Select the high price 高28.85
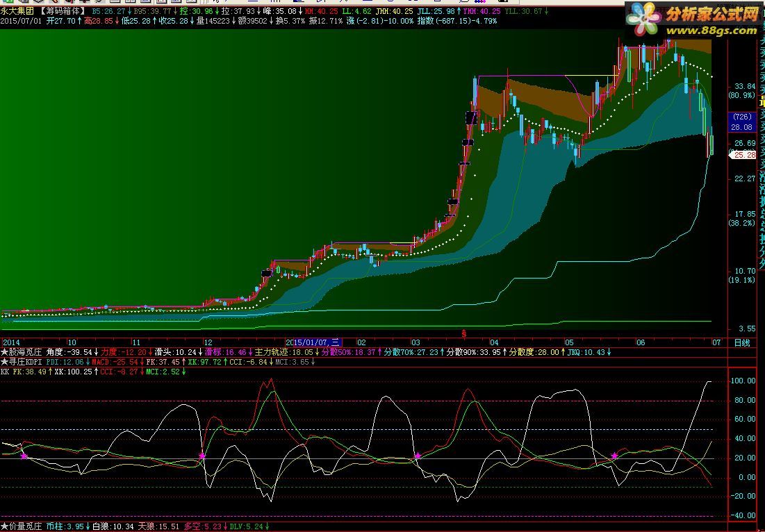 (98, 21)
